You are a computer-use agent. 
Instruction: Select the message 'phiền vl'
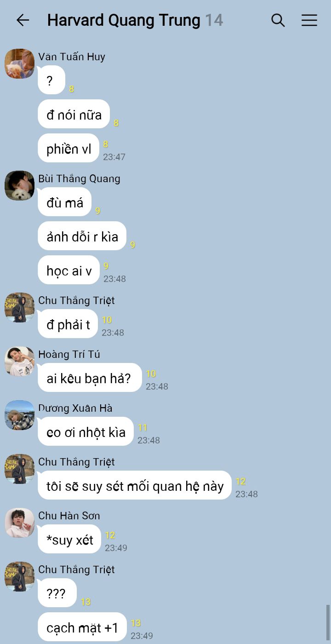pos(68,148)
